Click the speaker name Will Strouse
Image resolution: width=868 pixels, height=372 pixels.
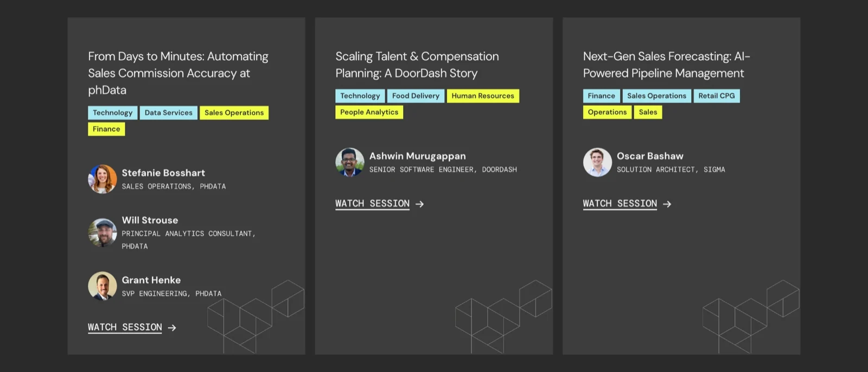click(x=150, y=220)
